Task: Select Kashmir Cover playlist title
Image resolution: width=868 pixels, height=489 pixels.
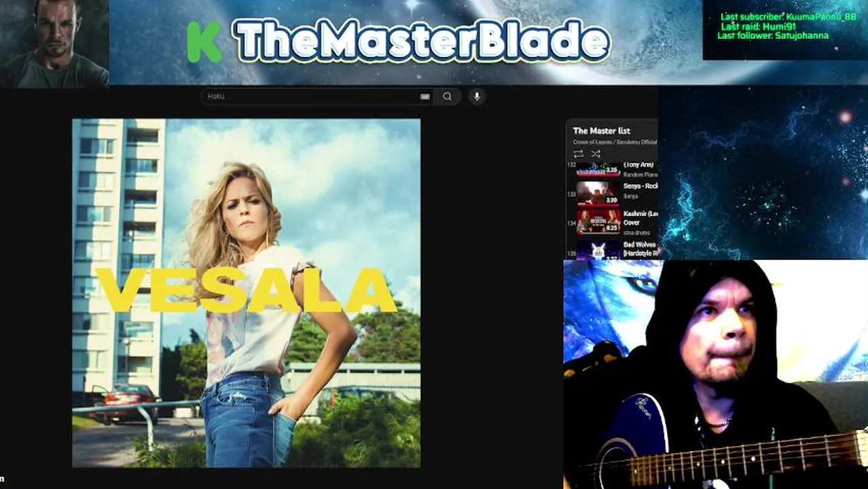Action: click(x=640, y=218)
